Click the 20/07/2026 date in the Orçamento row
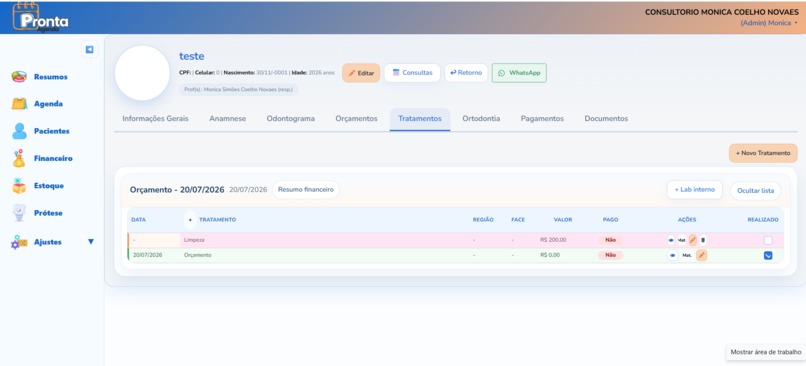The height and width of the screenshot is (366, 806). tap(148, 255)
